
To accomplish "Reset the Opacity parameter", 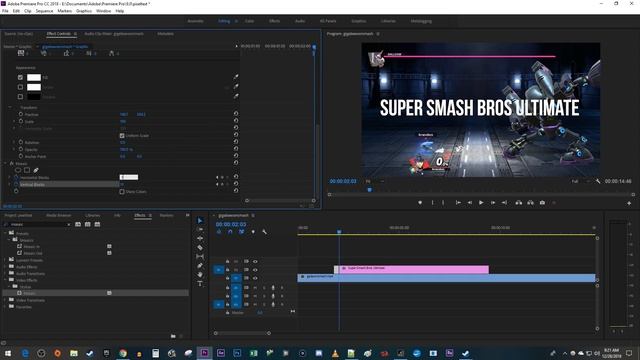I will click(236, 149).
